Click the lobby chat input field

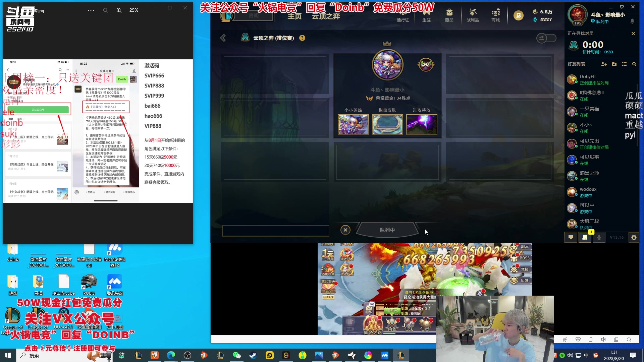pos(275,231)
